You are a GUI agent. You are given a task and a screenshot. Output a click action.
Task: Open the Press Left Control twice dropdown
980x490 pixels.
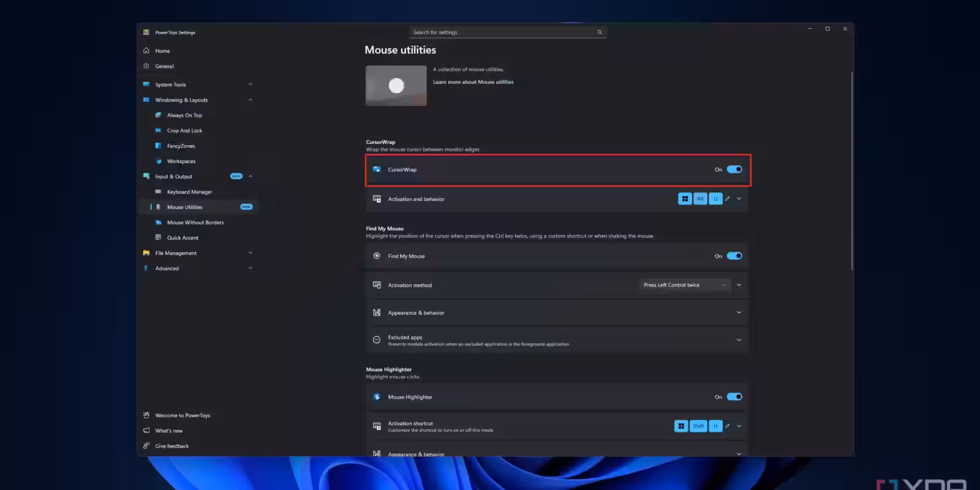tap(684, 285)
